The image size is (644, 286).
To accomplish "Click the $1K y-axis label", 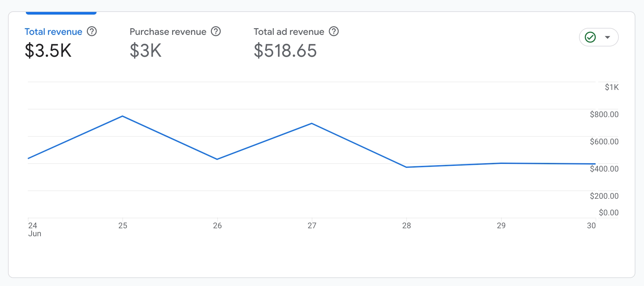I will (x=612, y=87).
